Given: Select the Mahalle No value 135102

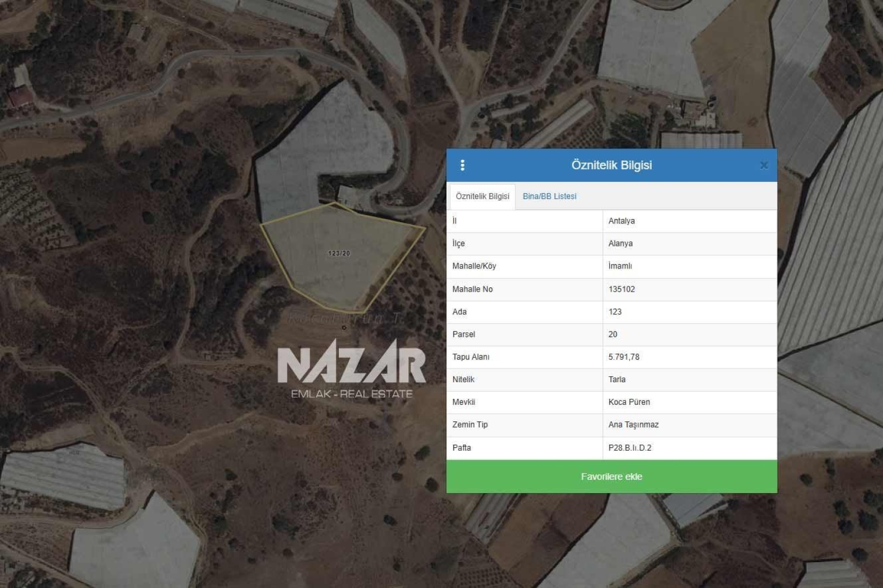Looking at the screenshot, I should [x=621, y=289].
